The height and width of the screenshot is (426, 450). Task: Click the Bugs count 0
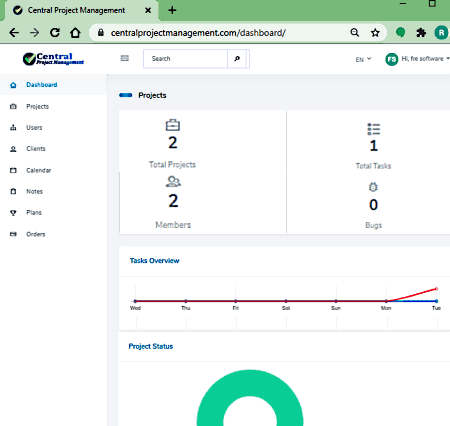coord(373,205)
